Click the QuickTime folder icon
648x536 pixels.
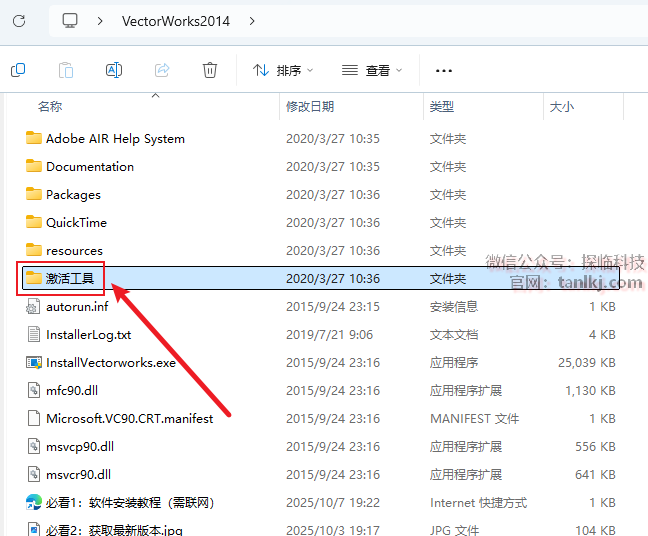pyautogui.click(x=34, y=222)
